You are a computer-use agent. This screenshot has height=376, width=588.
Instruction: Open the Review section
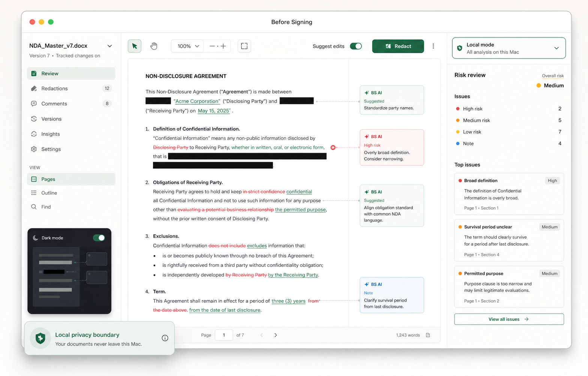71,73
